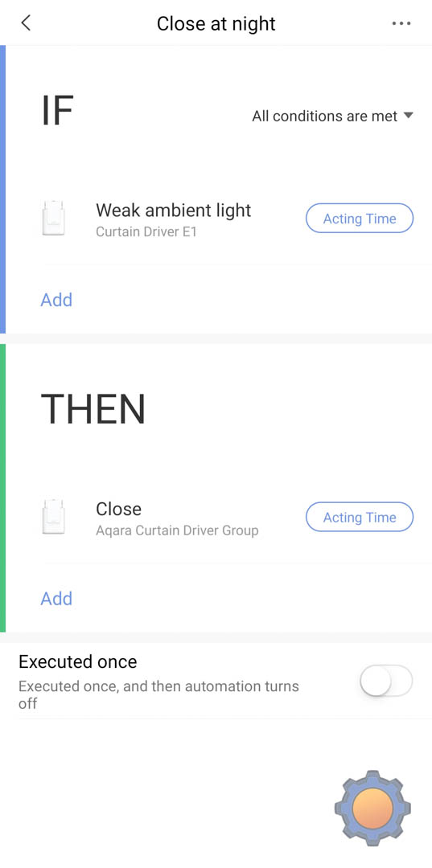Screen dimensions: 432x868
Task: Select the Curtain Driver E1 subtitle
Action: coord(146,231)
